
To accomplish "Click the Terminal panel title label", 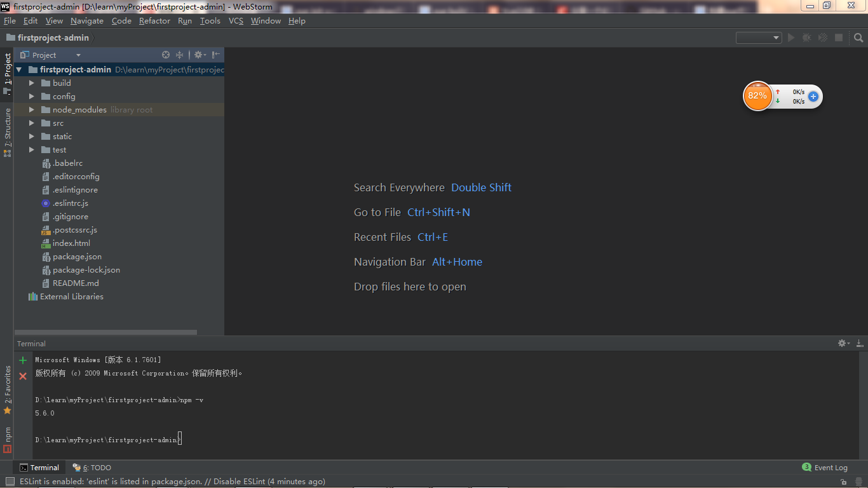I will (x=31, y=344).
